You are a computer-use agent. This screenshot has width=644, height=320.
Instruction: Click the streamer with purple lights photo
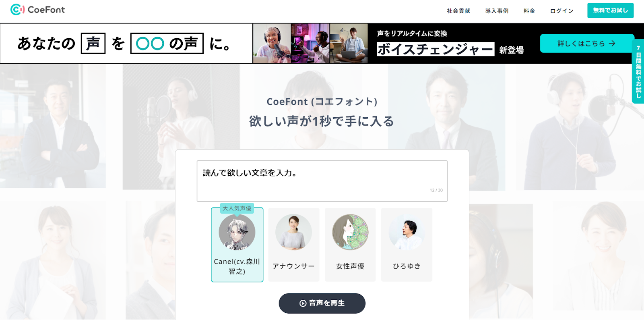310,43
